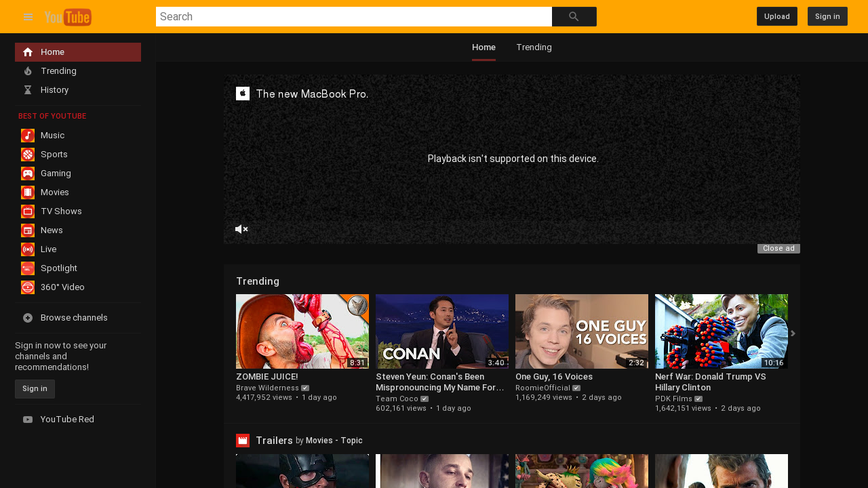This screenshot has height=488, width=868.
Task: Unmute the ad with speaker icon
Action: pyautogui.click(x=241, y=229)
